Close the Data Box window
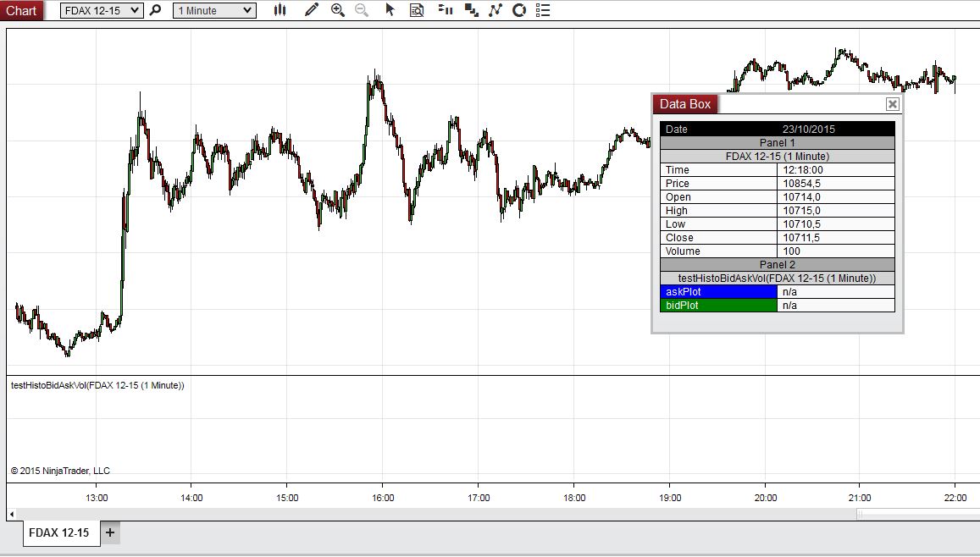Image resolution: width=980 pixels, height=557 pixels. 893,104
